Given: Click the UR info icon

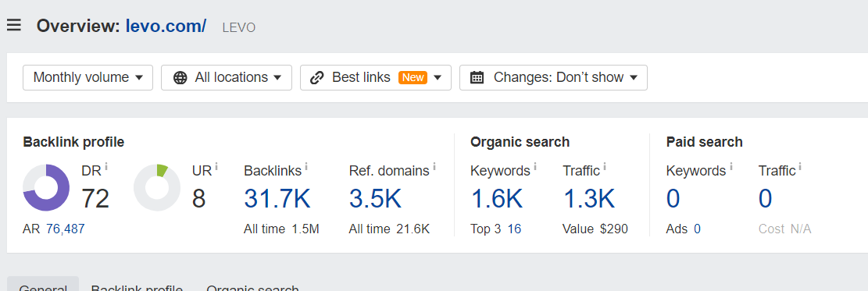Looking at the screenshot, I should point(216,165).
